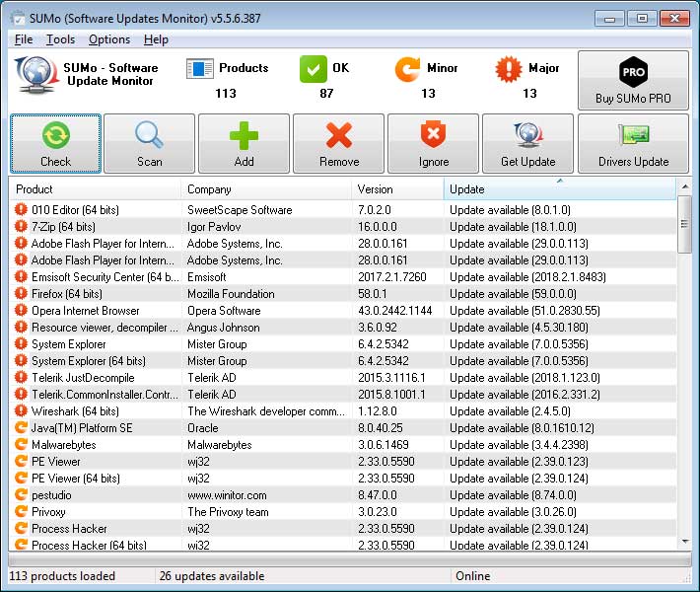Image resolution: width=700 pixels, height=592 pixels.
Task: Click the Remove button with red X
Action: (x=339, y=143)
